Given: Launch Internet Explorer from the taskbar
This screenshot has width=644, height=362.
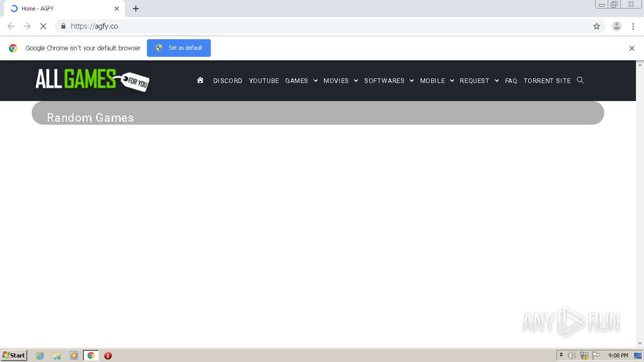Looking at the screenshot, I should pos(40,355).
